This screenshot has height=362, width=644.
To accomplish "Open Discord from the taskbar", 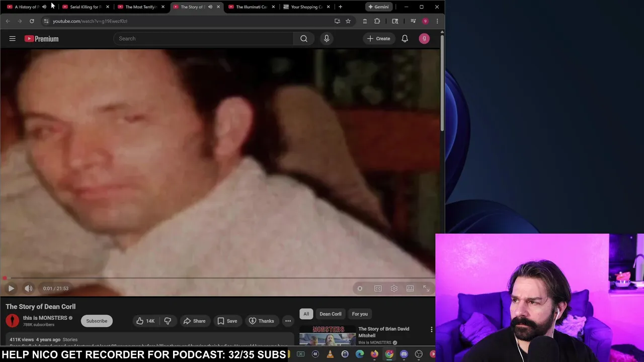I will pyautogui.click(x=404, y=354).
